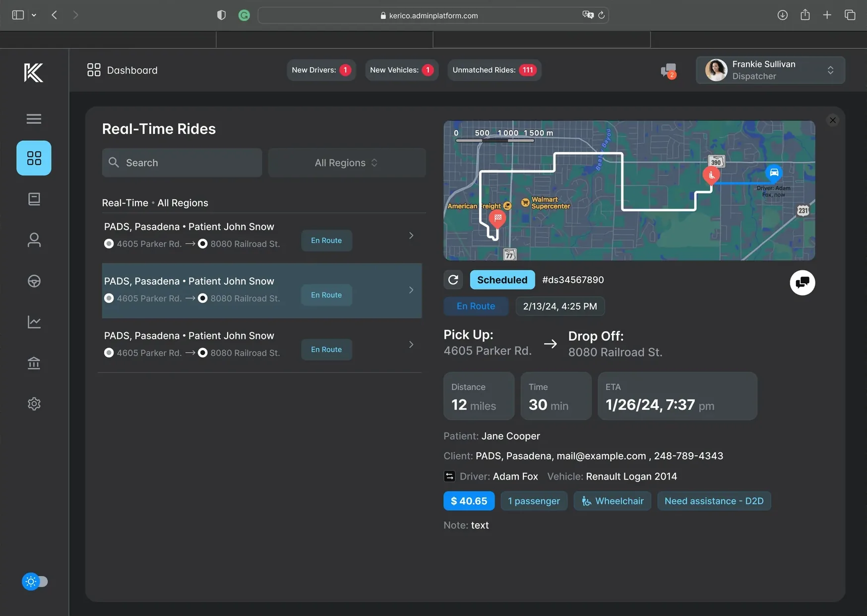Click the Kerico K logo
Screen dimensions: 867x616
coord(34,72)
